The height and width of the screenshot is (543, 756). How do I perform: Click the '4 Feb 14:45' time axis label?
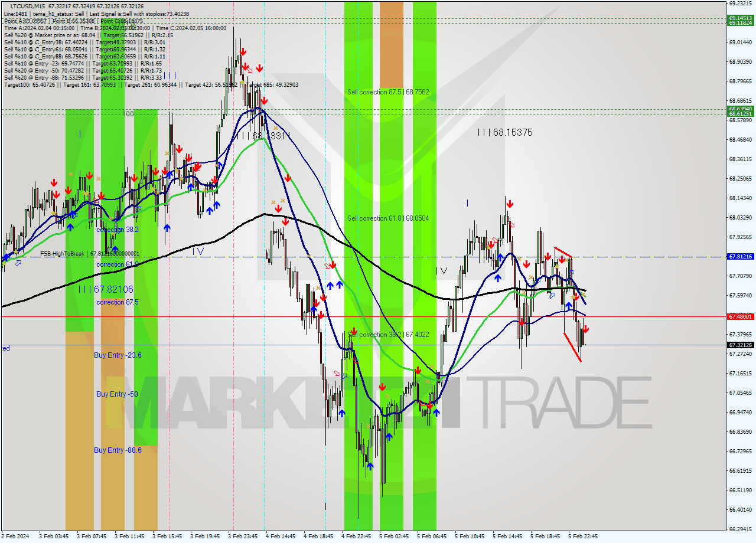tap(281, 537)
